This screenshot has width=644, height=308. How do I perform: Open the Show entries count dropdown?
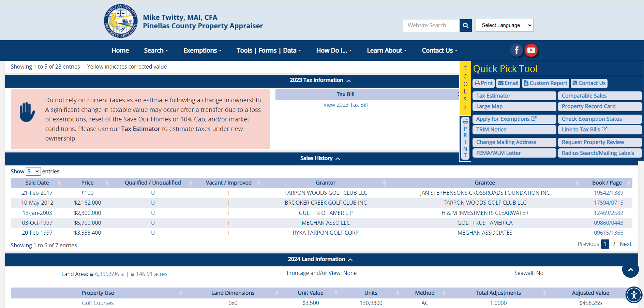33,171
